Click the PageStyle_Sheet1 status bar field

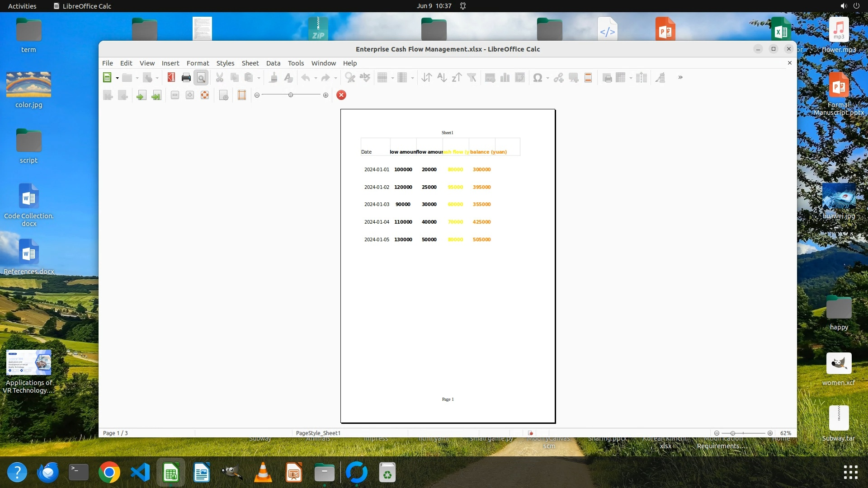(318, 433)
